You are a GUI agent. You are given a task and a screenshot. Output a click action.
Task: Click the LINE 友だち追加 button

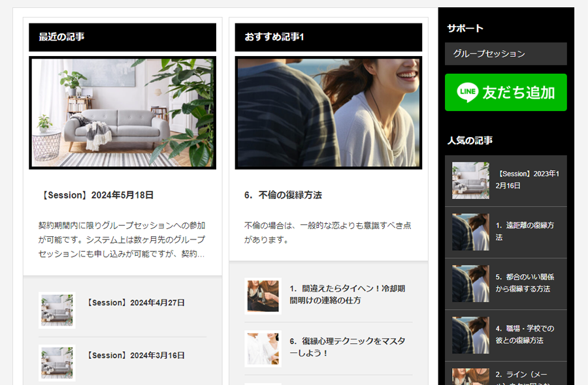point(506,93)
